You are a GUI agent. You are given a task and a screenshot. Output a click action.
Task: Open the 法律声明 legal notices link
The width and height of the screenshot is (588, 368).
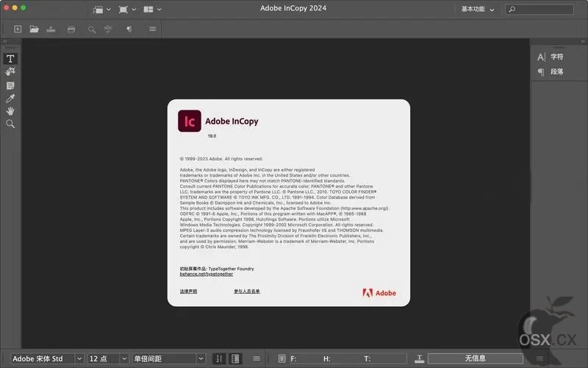(x=188, y=291)
